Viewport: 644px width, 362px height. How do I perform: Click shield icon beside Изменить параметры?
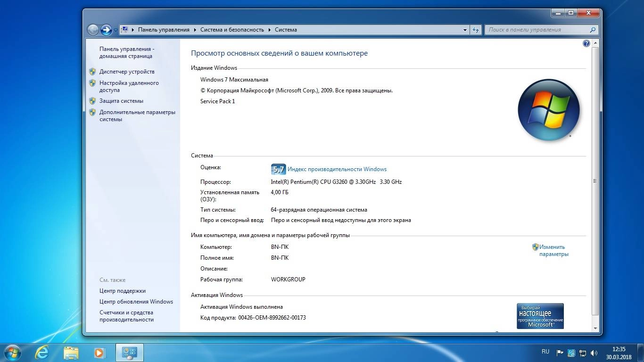(535, 247)
